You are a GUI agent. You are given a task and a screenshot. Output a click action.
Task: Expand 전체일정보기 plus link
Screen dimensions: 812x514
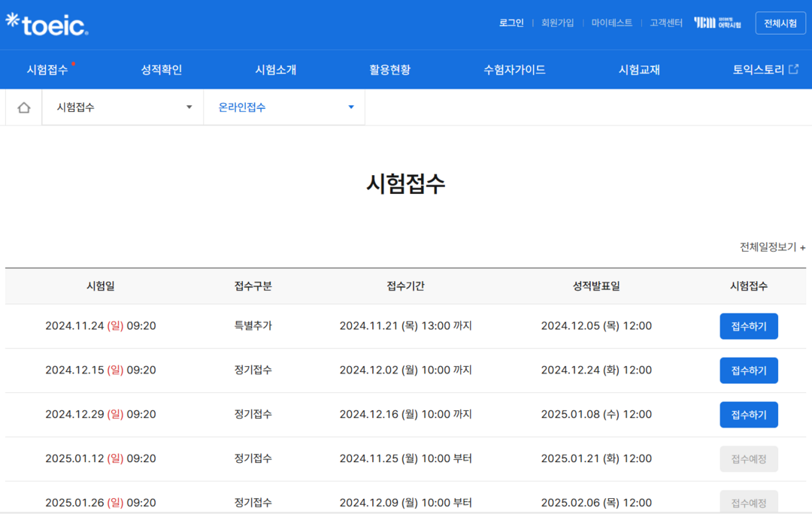(772, 247)
